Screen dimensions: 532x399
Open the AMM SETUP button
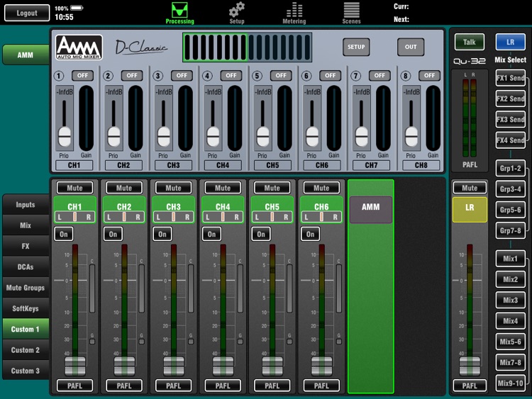tap(356, 47)
